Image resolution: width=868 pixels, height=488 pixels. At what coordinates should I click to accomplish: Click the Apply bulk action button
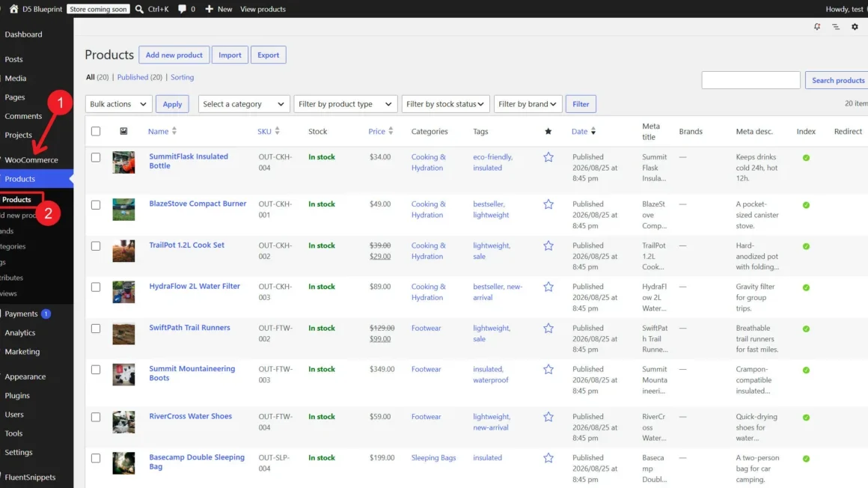click(172, 104)
